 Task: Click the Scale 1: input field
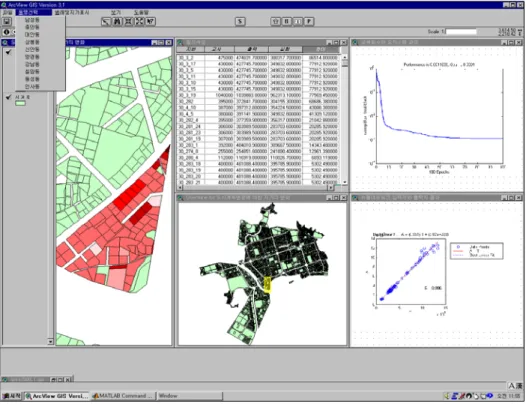click(x=461, y=32)
